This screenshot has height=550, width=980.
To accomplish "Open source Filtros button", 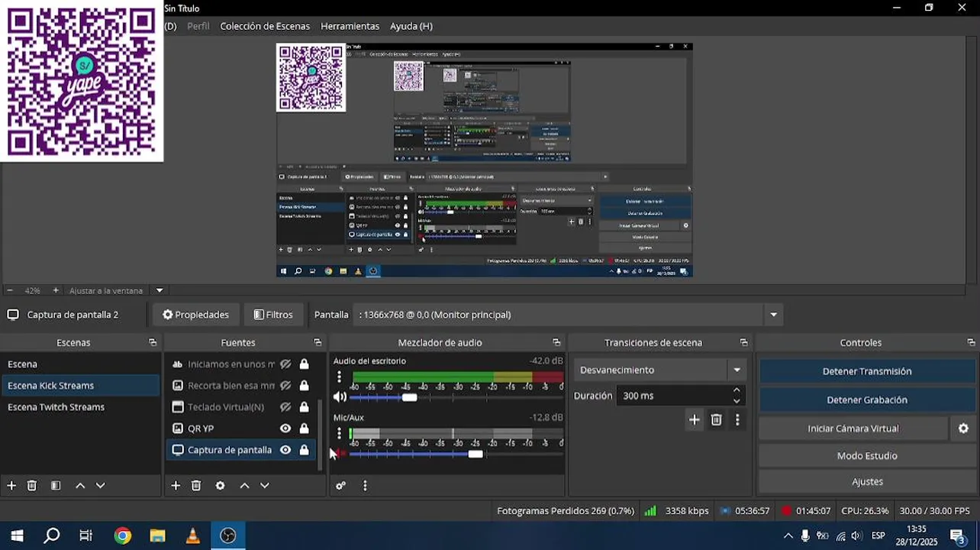I will coord(273,315).
